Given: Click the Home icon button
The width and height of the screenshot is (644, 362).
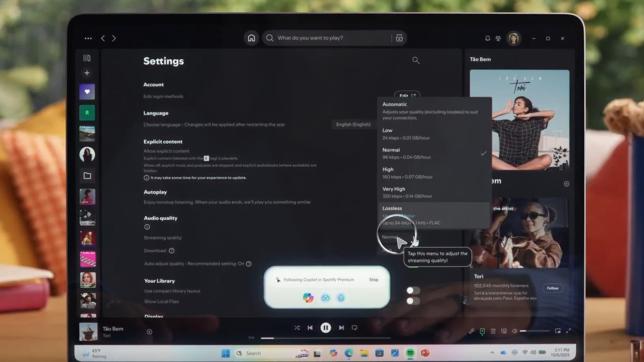Looking at the screenshot, I should coord(251,38).
